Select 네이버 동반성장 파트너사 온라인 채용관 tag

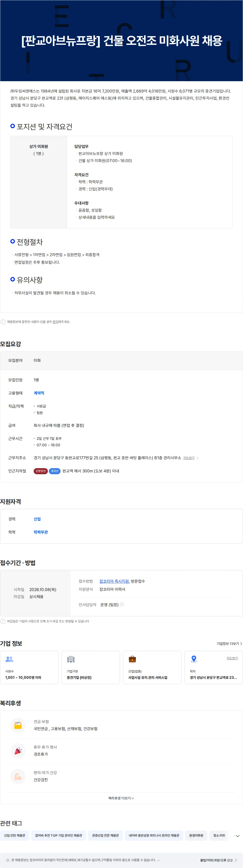pos(154,836)
